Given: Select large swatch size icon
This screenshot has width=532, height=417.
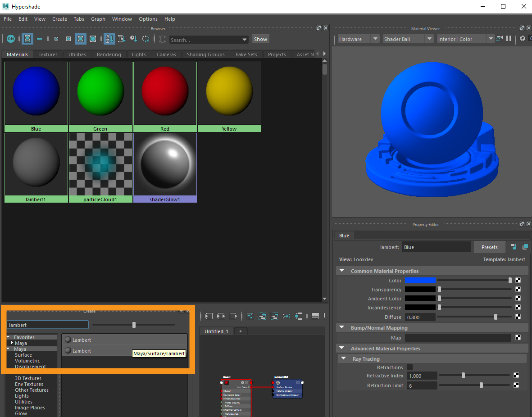Looking at the screenshot, I should coord(81,39).
